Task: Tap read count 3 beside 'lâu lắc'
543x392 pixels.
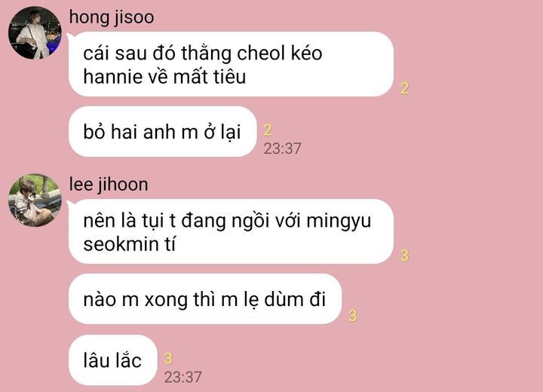Action: pyautogui.click(x=168, y=358)
